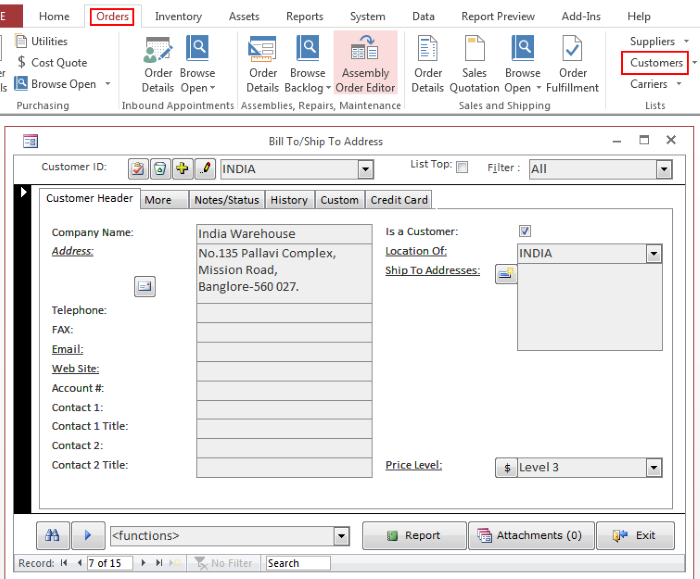Click the yellow plus add-customer icon
The image size is (700, 579).
click(x=183, y=169)
